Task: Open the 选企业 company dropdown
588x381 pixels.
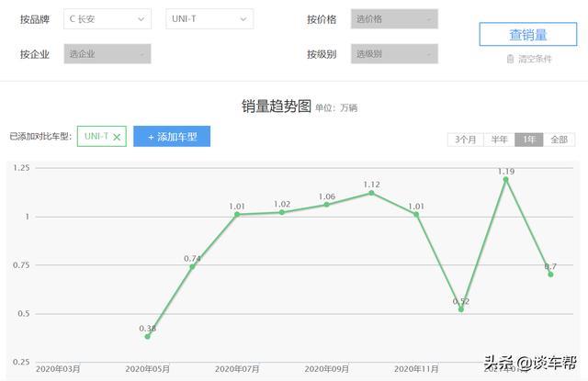Action: click(x=107, y=54)
